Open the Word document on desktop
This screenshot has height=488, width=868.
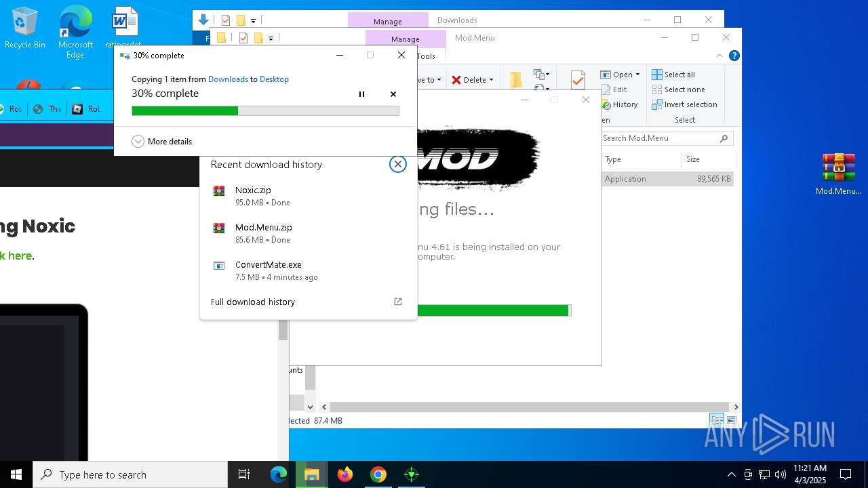pyautogui.click(x=125, y=28)
